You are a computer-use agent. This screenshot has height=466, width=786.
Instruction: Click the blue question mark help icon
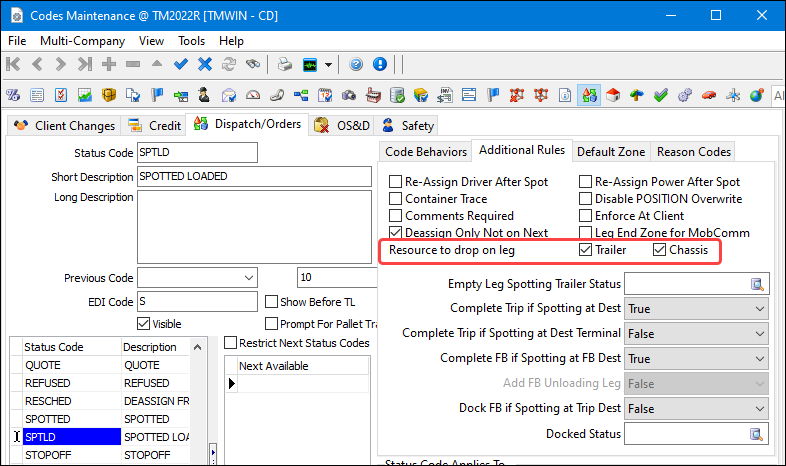(356, 64)
